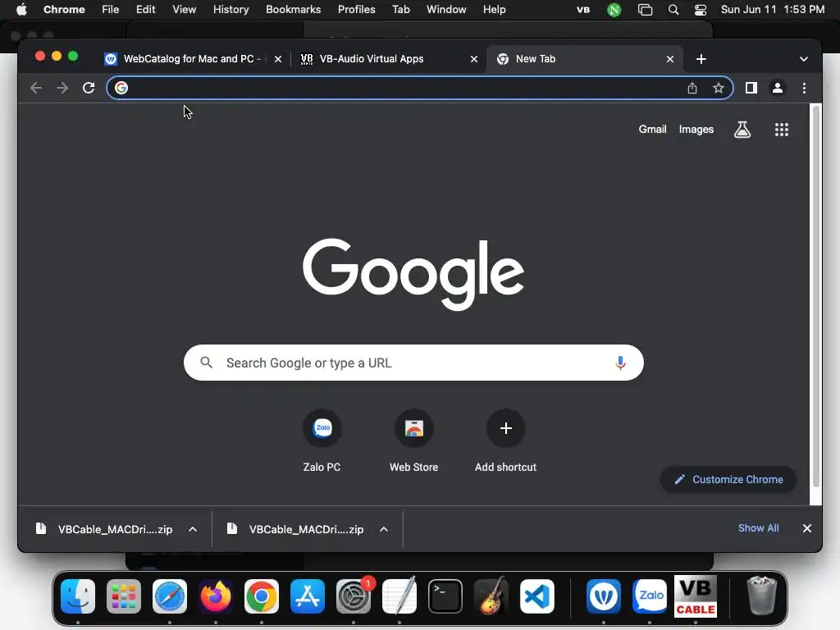
Task: Click green N menu bar status icon
Action: pos(614,10)
